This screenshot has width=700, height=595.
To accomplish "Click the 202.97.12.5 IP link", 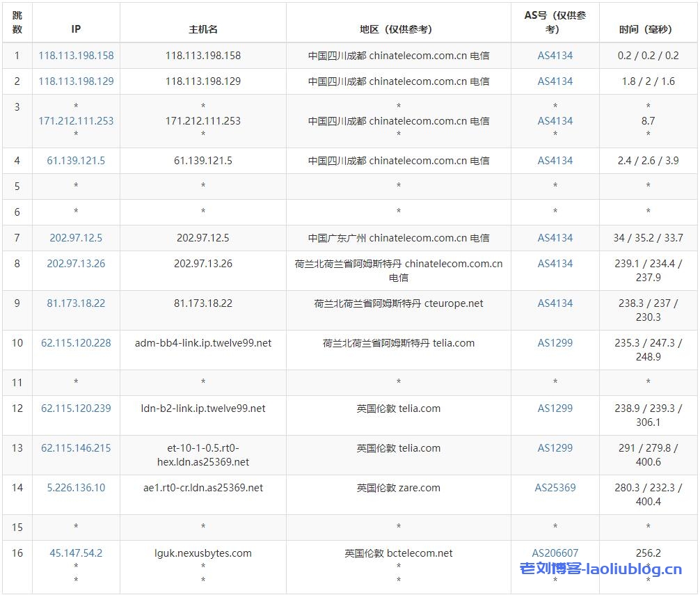I will (76, 237).
